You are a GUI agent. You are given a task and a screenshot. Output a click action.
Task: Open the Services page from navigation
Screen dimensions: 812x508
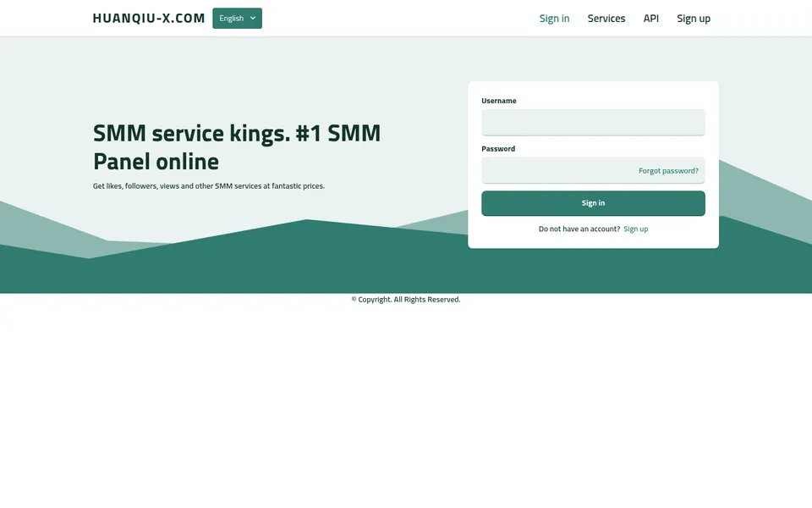coord(606,18)
